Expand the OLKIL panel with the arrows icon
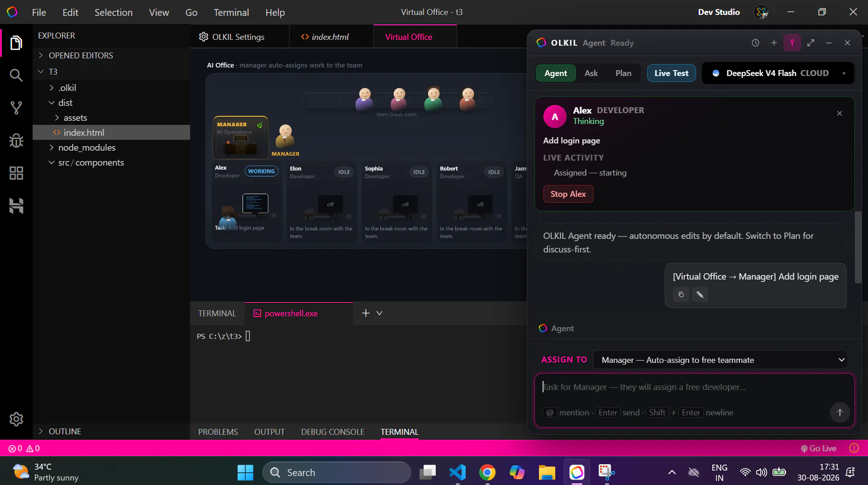This screenshot has width=868, height=485. pos(811,43)
